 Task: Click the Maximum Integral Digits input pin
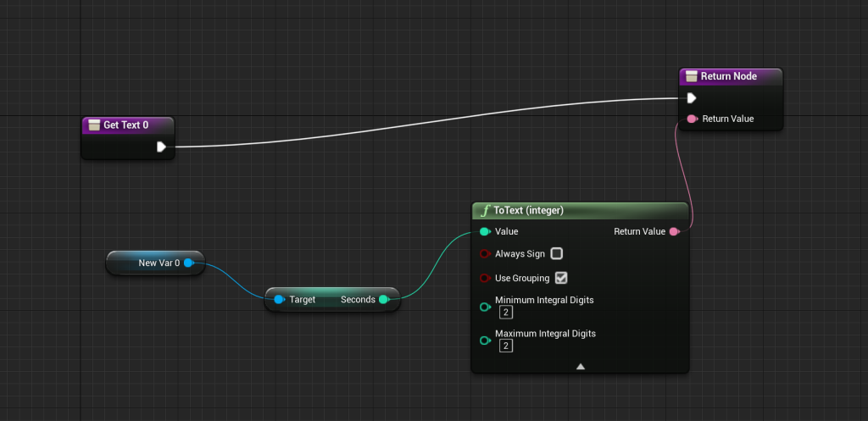[x=485, y=341]
